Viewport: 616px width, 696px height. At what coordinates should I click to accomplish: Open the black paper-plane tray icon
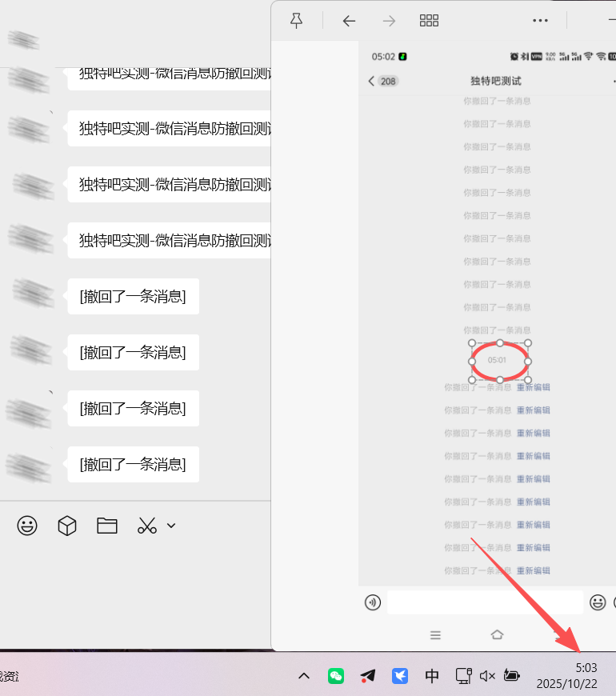point(367,676)
